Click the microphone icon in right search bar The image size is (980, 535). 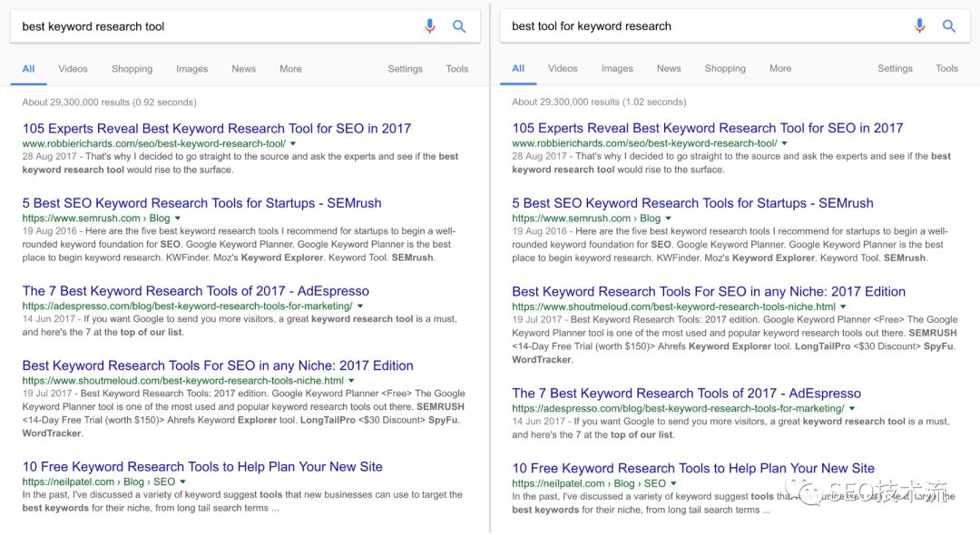point(920,26)
